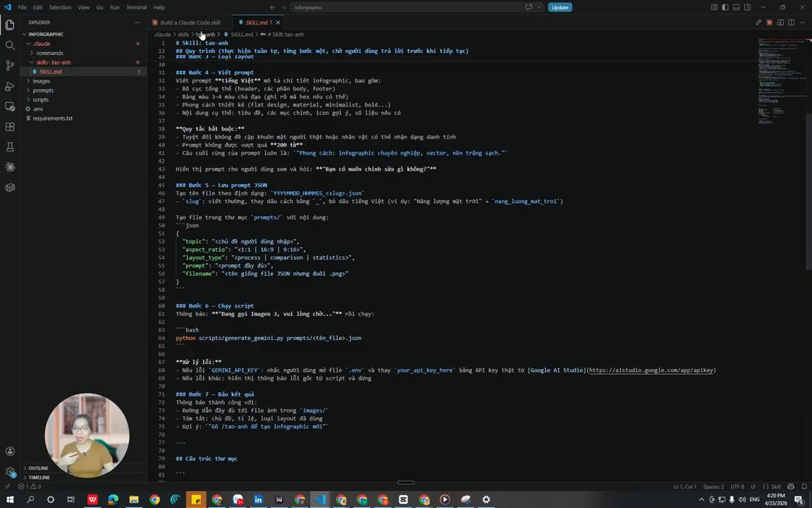Screen dimensions: 812x508
Task: Open the Terminal menu
Action: tap(136, 7)
